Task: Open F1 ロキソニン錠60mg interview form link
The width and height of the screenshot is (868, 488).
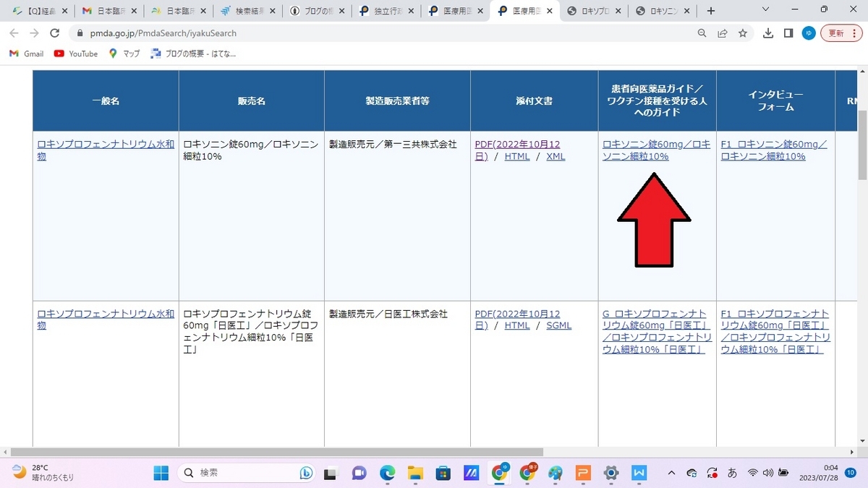Action: (x=775, y=150)
